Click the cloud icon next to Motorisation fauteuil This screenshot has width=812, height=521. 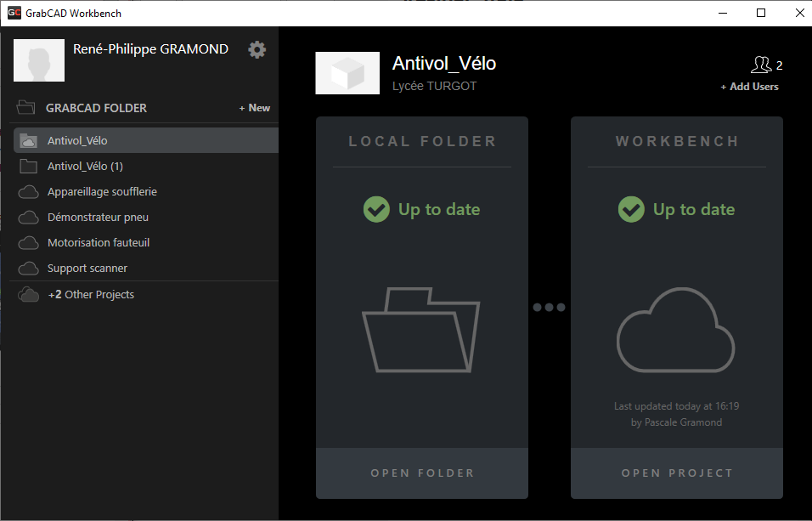tap(29, 243)
